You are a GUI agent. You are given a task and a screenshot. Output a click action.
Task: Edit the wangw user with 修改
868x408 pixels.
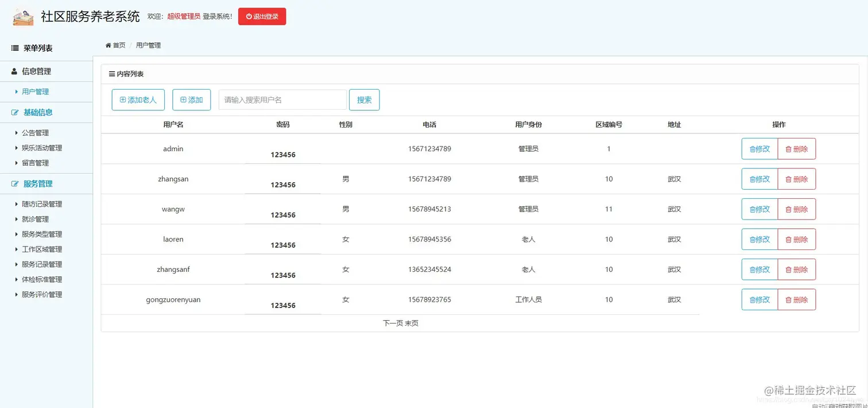(x=759, y=209)
